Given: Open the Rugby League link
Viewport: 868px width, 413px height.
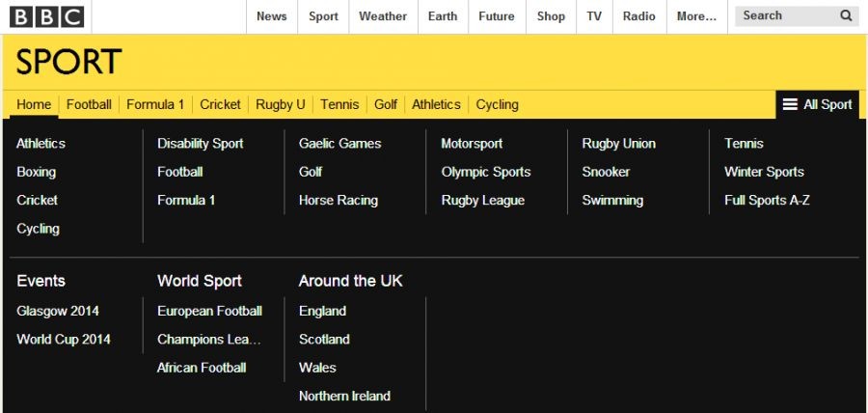Looking at the screenshot, I should click(x=483, y=201).
